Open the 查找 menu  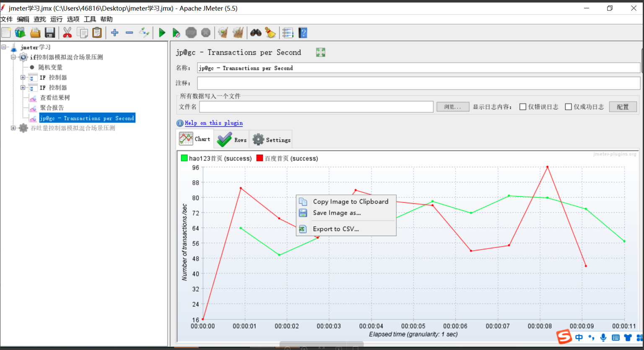point(40,19)
